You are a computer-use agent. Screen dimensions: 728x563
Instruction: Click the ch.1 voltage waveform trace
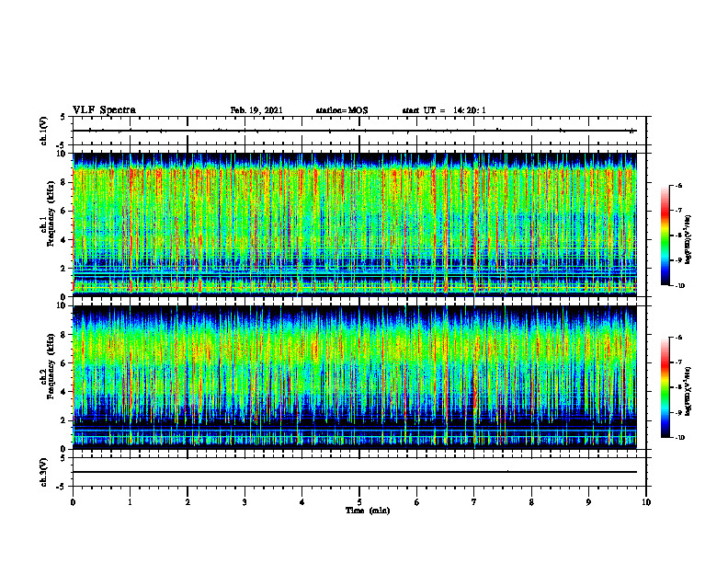(355, 131)
